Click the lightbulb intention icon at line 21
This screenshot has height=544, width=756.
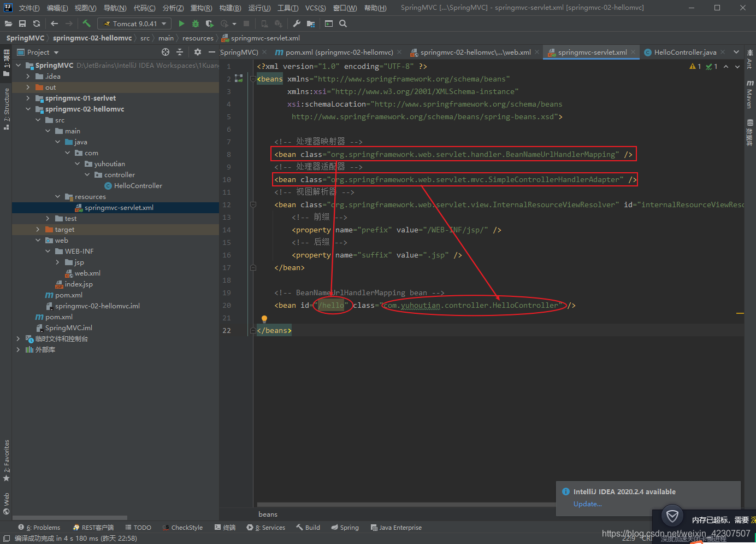click(264, 318)
